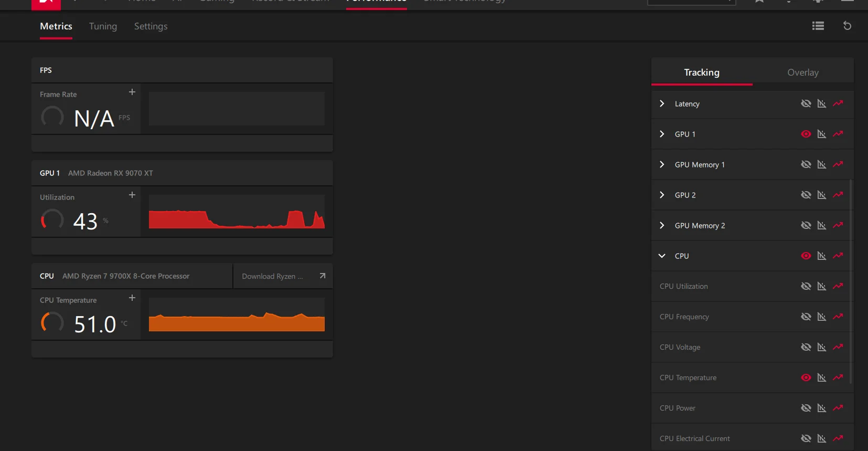The image size is (868, 451).
Task: Click the ruler chart icon for CPU Electrical Current
Action: (x=822, y=438)
